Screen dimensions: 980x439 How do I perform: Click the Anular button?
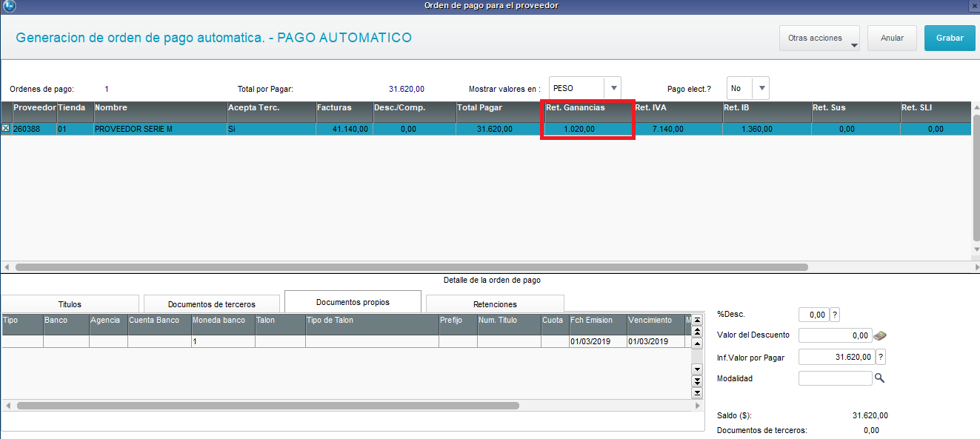click(892, 38)
